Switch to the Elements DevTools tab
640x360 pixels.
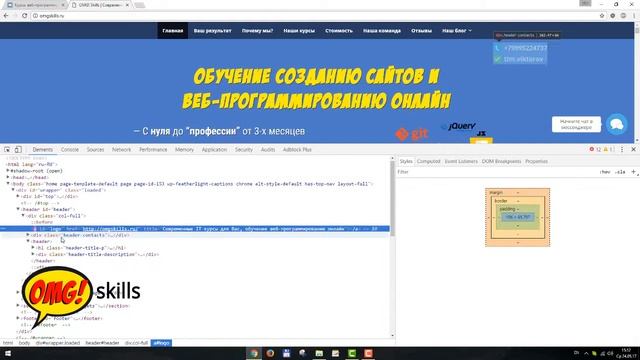point(42,150)
